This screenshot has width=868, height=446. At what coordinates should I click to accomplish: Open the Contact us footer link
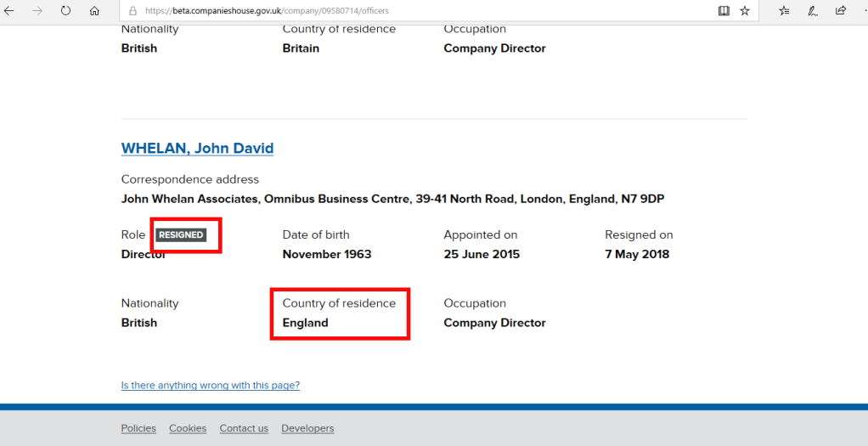coord(244,428)
